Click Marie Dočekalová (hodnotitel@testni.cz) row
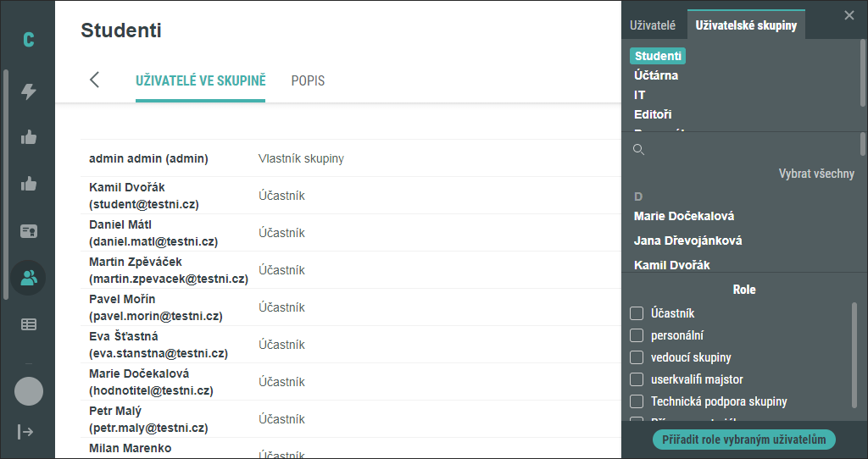This screenshot has width=868, height=459. click(x=351, y=382)
